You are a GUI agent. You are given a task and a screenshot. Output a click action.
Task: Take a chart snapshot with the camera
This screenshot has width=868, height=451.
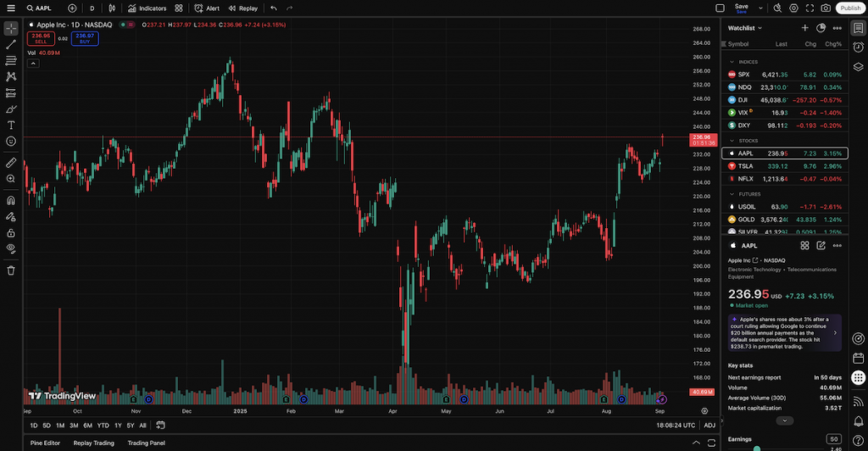coord(826,8)
